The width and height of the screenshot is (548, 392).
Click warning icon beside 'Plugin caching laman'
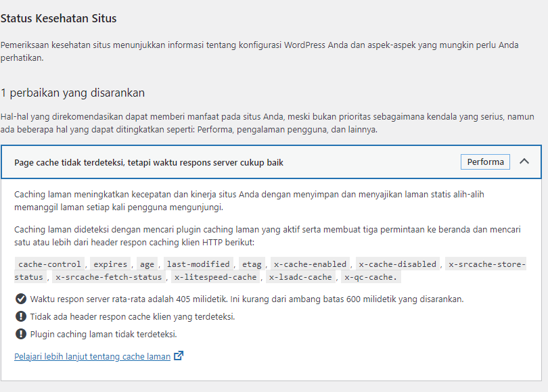pyautogui.click(x=21, y=334)
